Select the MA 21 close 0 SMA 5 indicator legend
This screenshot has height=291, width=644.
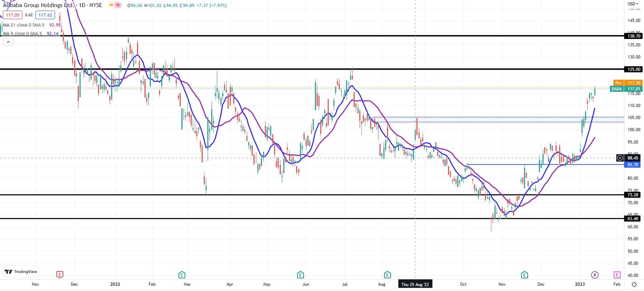coord(24,25)
